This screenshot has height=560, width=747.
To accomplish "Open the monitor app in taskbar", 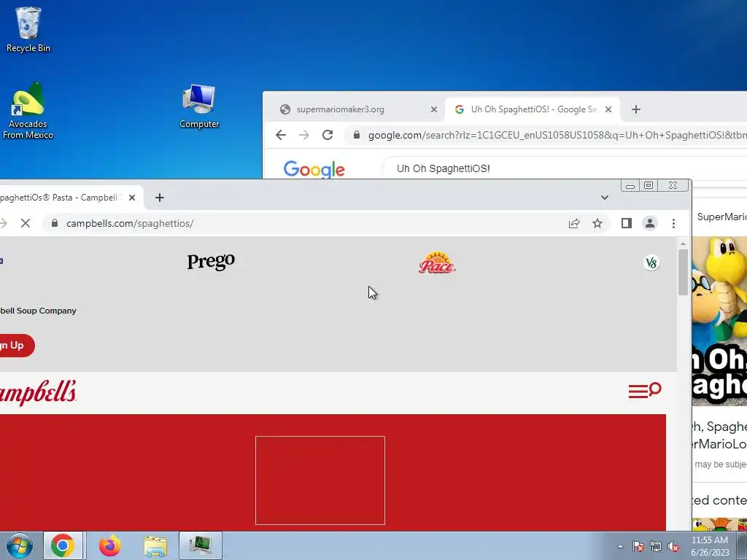I will click(x=201, y=545).
